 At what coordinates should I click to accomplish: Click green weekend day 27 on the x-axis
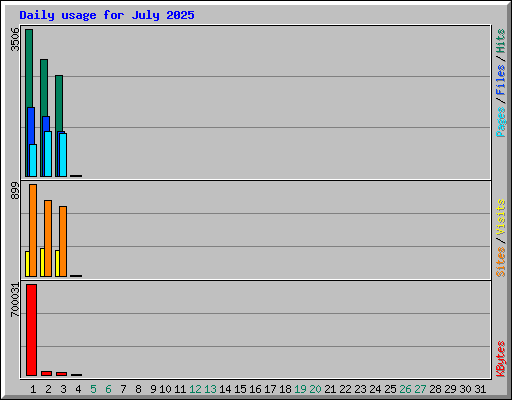420,389
